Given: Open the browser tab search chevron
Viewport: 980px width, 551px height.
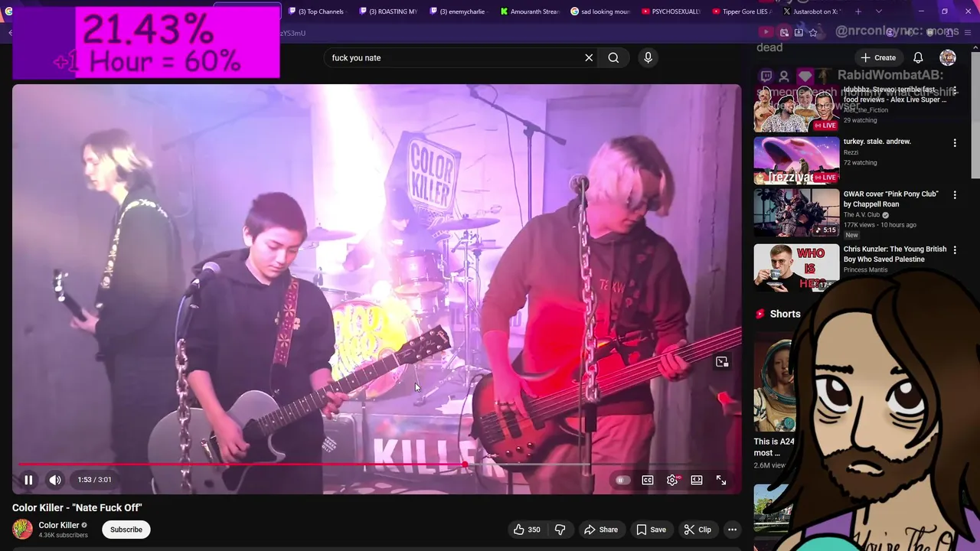Looking at the screenshot, I should coord(879,11).
